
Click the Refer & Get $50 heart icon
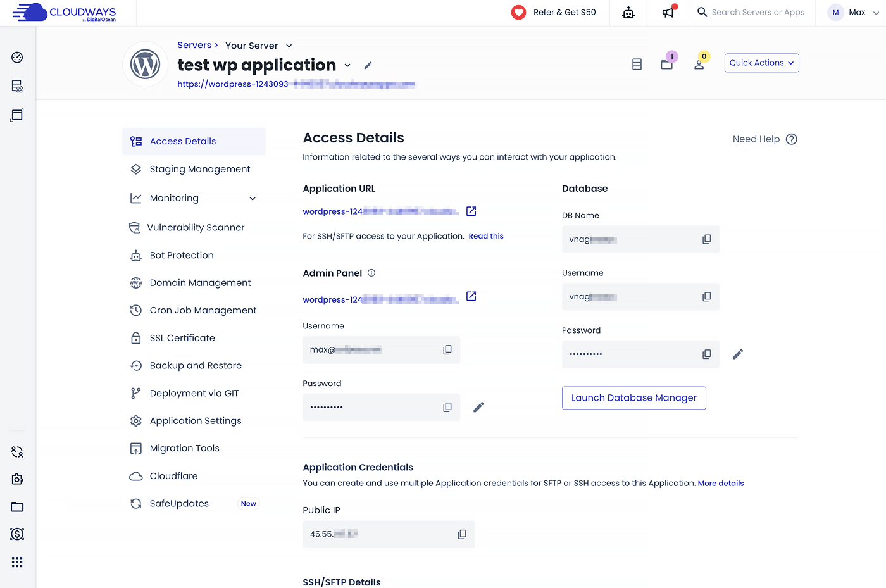point(518,13)
